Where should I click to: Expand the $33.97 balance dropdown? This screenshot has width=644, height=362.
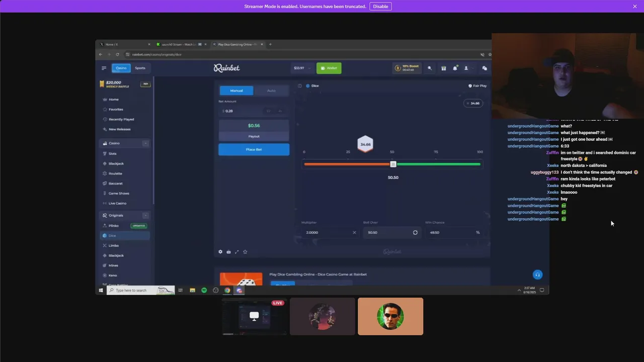(302, 68)
